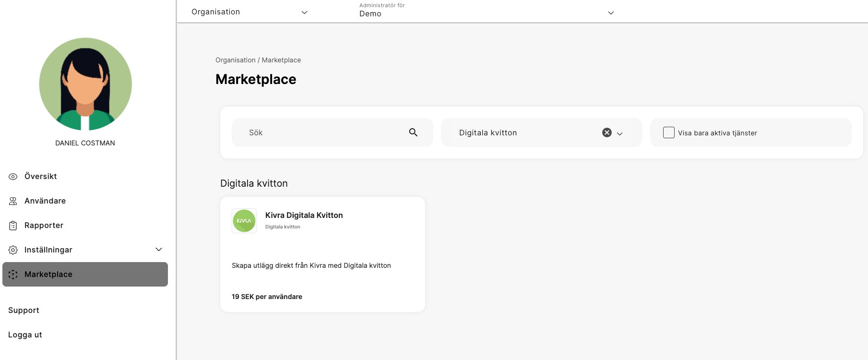Focus the Sök search field
This screenshot has width=868, height=360.
click(x=333, y=132)
